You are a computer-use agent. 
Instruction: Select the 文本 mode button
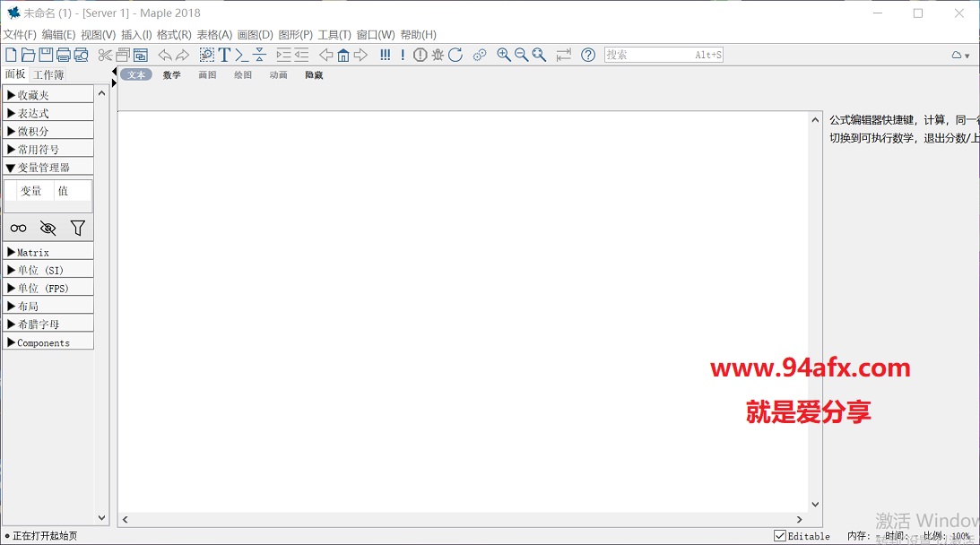136,75
